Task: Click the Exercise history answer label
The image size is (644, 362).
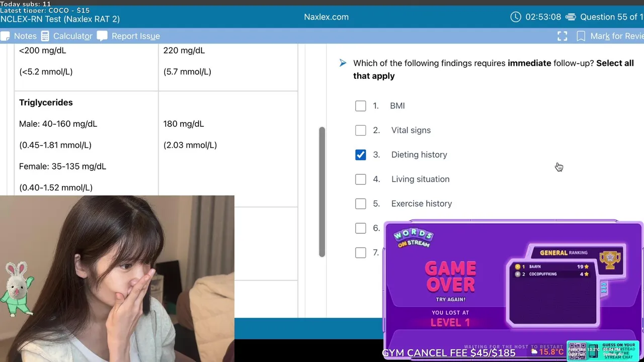Action: coord(422,204)
